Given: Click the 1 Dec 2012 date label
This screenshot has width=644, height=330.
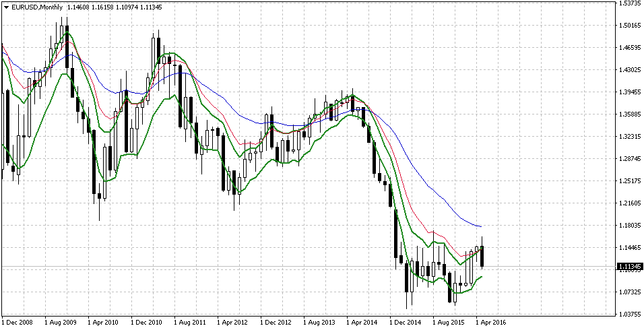Looking at the screenshot, I should click(x=276, y=322).
